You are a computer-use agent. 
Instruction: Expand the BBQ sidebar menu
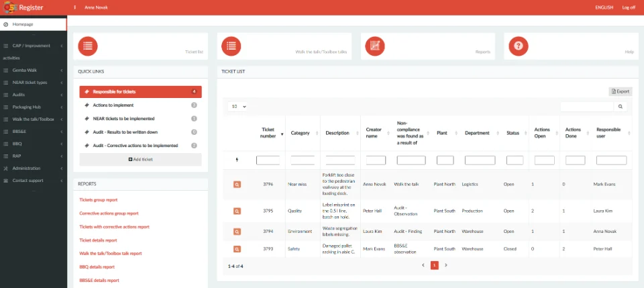(x=34, y=144)
